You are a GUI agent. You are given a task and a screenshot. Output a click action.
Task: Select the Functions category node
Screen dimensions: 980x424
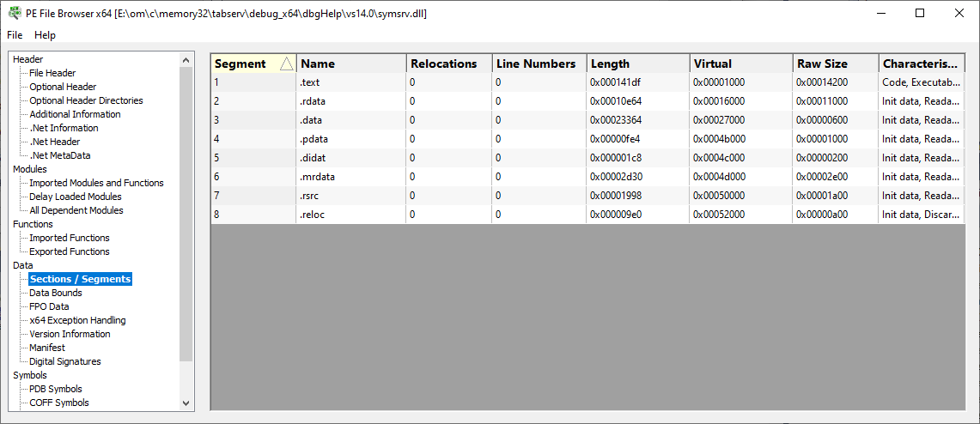[33, 224]
